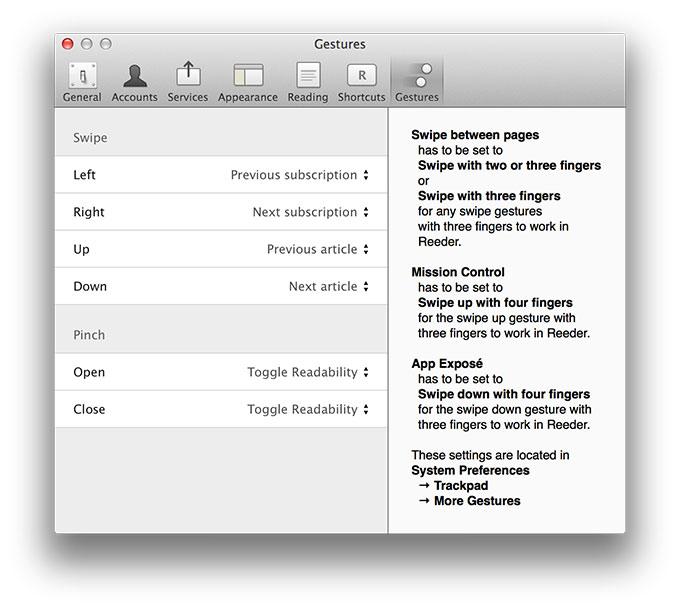Click the 'Open' pinch row label
Screen dimensions: 680x609
coord(89,372)
